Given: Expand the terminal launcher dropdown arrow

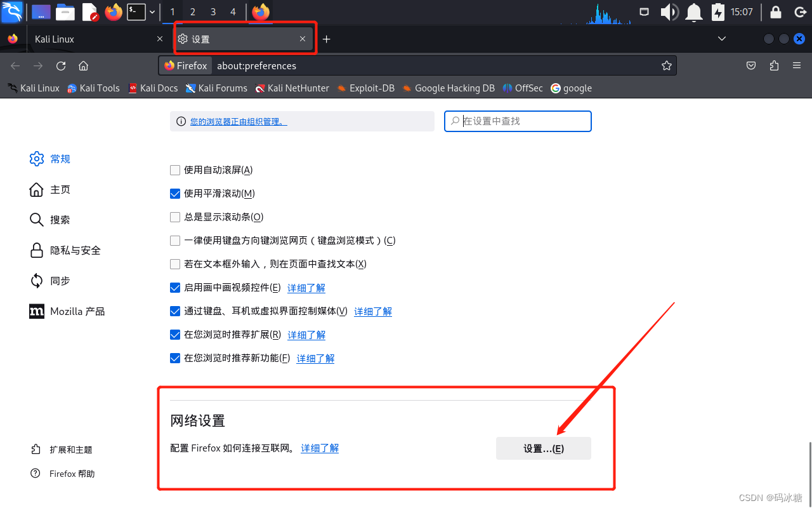Looking at the screenshot, I should point(152,12).
